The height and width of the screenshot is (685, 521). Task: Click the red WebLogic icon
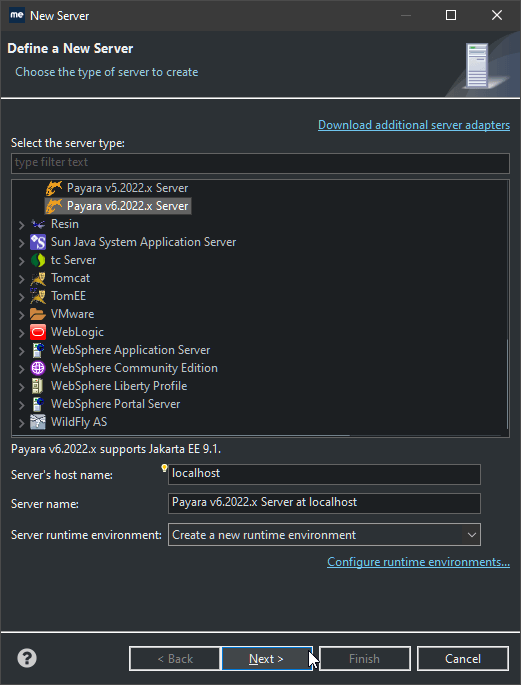tap(38, 332)
